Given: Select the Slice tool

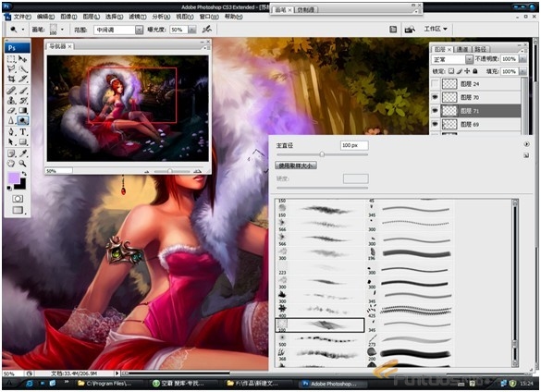Looking at the screenshot, I should click(x=23, y=79).
